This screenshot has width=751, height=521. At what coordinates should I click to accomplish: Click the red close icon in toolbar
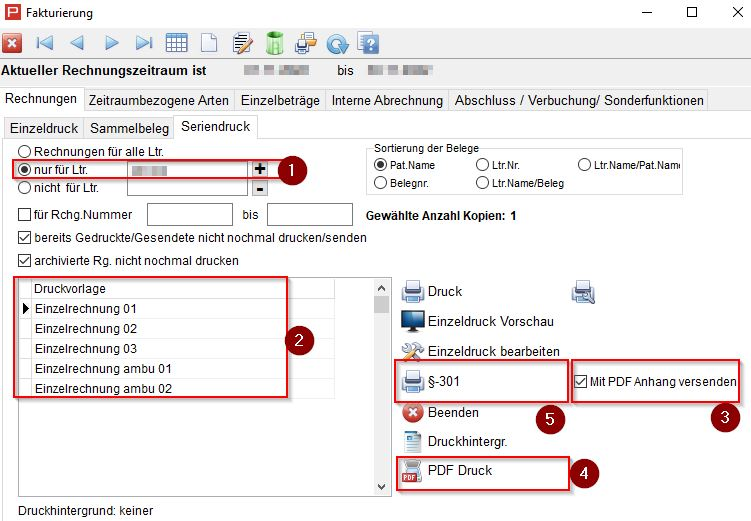click(x=12, y=43)
